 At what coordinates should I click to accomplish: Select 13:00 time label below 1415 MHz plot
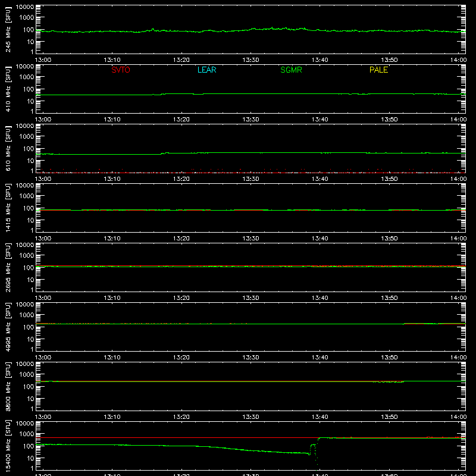click(x=43, y=239)
